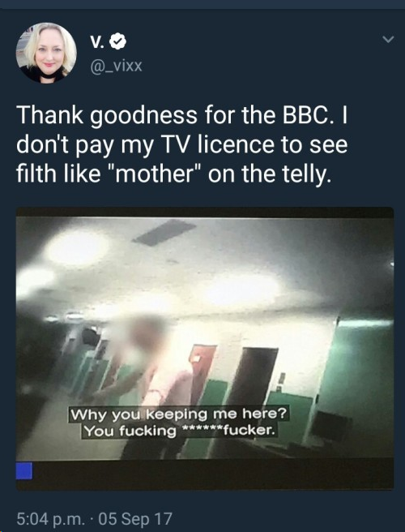Click the ceiling light in the photo
This screenshot has height=532, width=405.
pyautogui.click(x=78, y=247)
